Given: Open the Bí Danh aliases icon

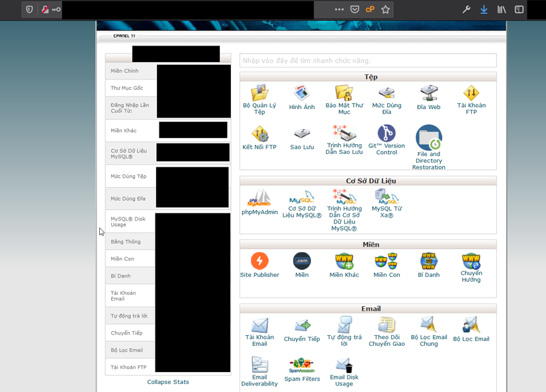Looking at the screenshot, I should pos(429,261).
